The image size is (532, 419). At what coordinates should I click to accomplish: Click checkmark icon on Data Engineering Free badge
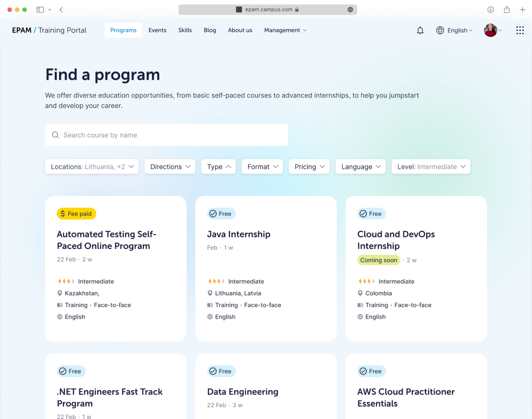[213, 371]
